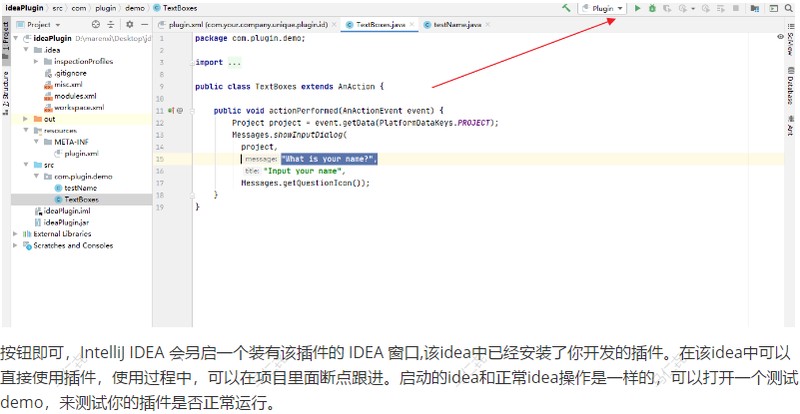Close the TextBoxes.java tab
This screenshot has width=800, height=414.
tap(411, 25)
